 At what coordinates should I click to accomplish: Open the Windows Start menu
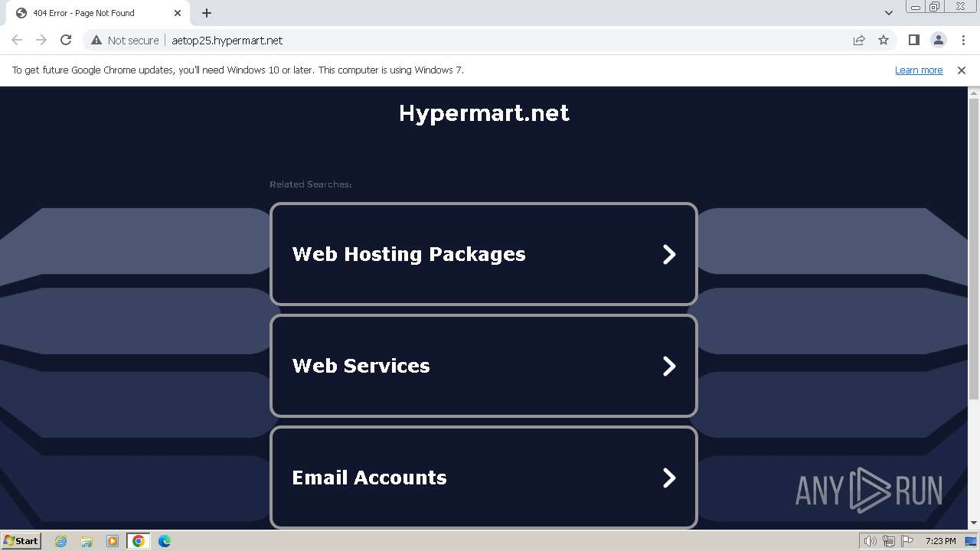coord(21,541)
